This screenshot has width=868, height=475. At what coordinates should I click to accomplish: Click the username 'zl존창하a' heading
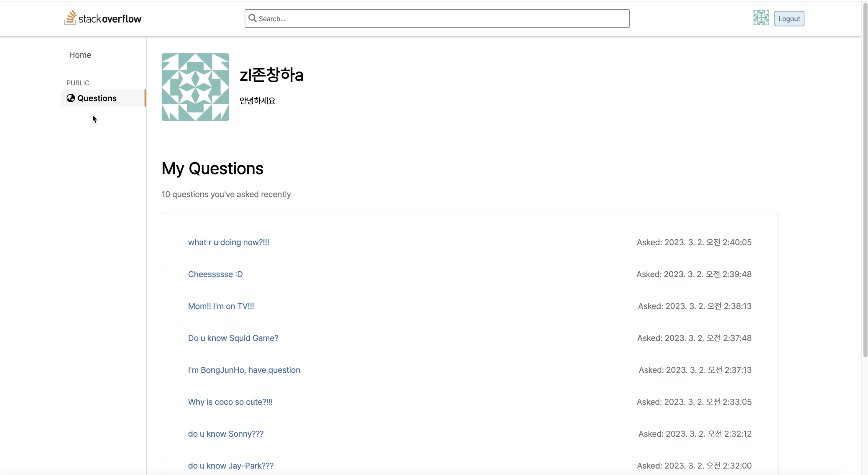click(271, 75)
